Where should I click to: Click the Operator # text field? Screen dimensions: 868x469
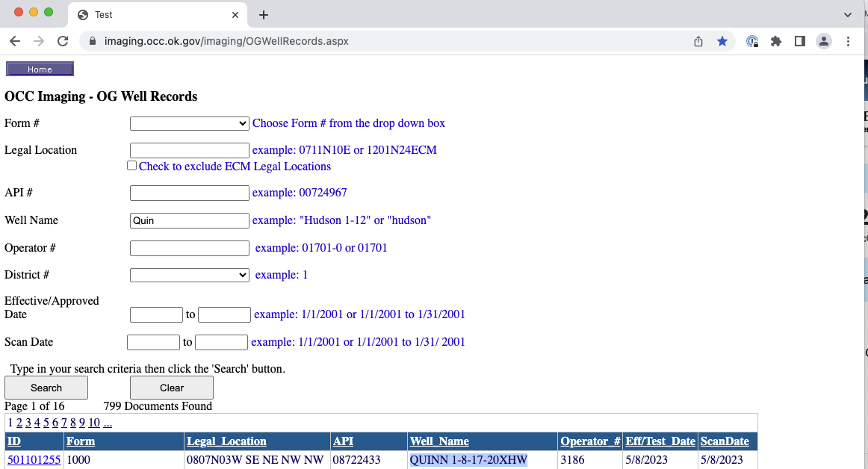(x=189, y=248)
